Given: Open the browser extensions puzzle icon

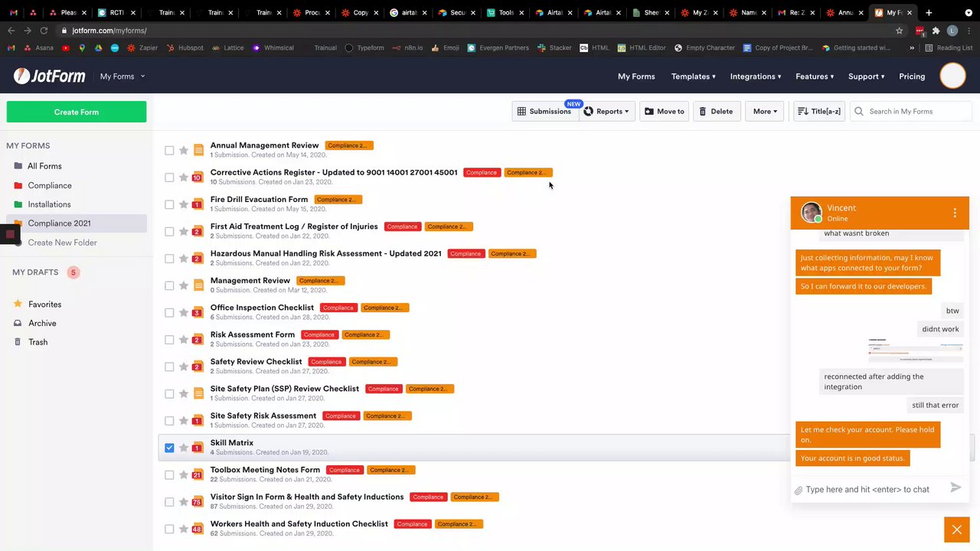Looking at the screenshot, I should point(936,31).
